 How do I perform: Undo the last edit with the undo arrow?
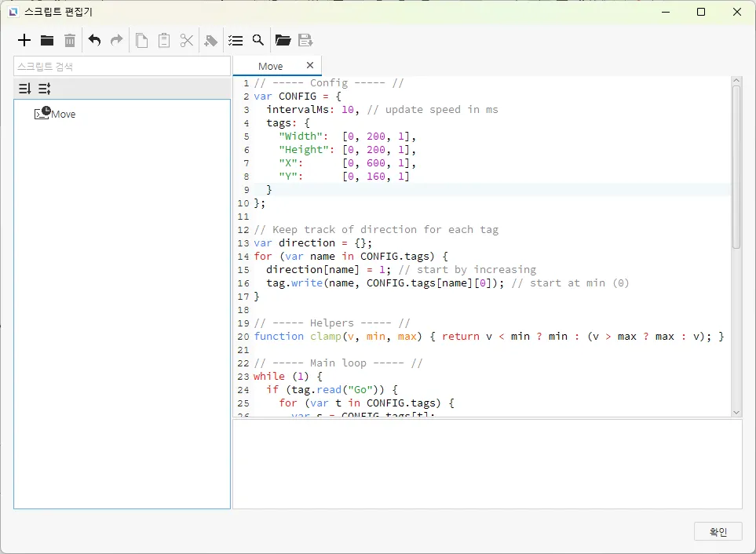[94, 40]
